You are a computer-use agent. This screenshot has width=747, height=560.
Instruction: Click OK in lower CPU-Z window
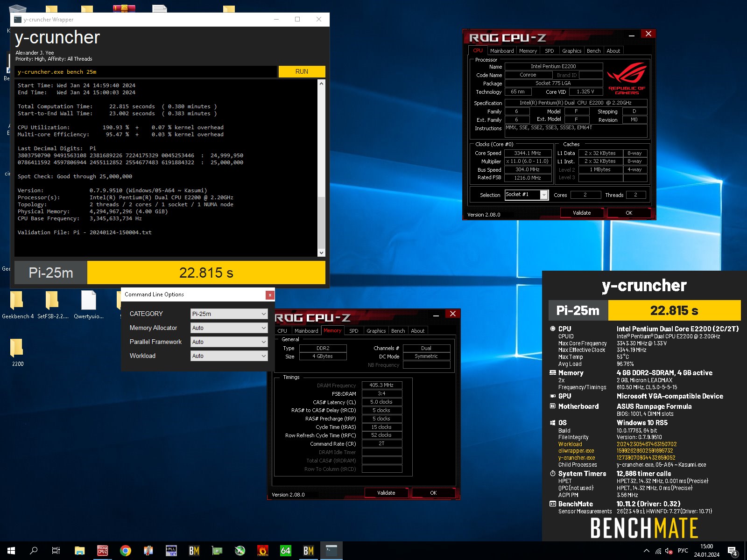[433, 493]
